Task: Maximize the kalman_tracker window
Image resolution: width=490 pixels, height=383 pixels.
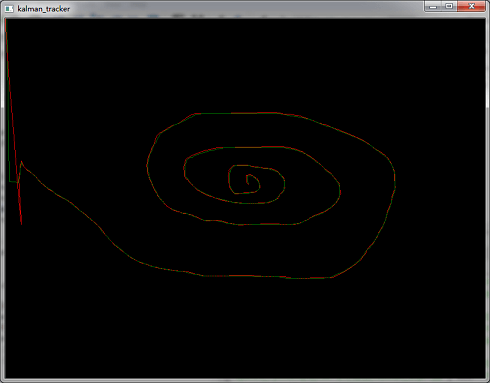Action: coord(449,6)
